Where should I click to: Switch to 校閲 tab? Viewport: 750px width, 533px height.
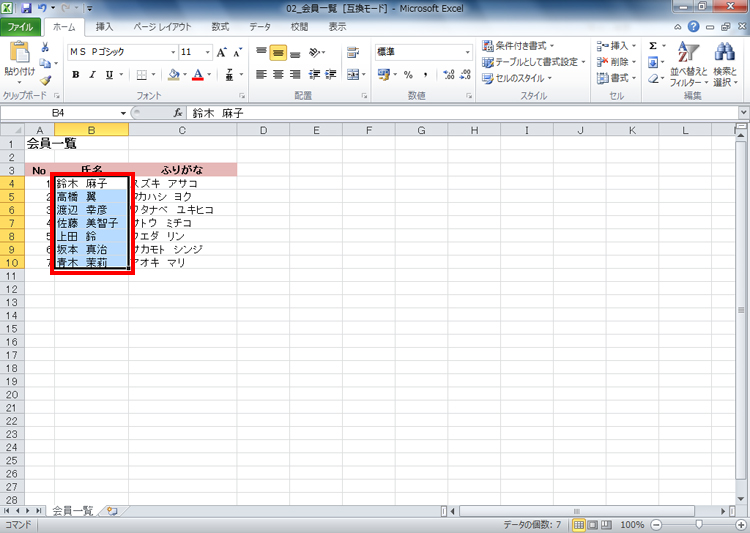[x=299, y=27]
